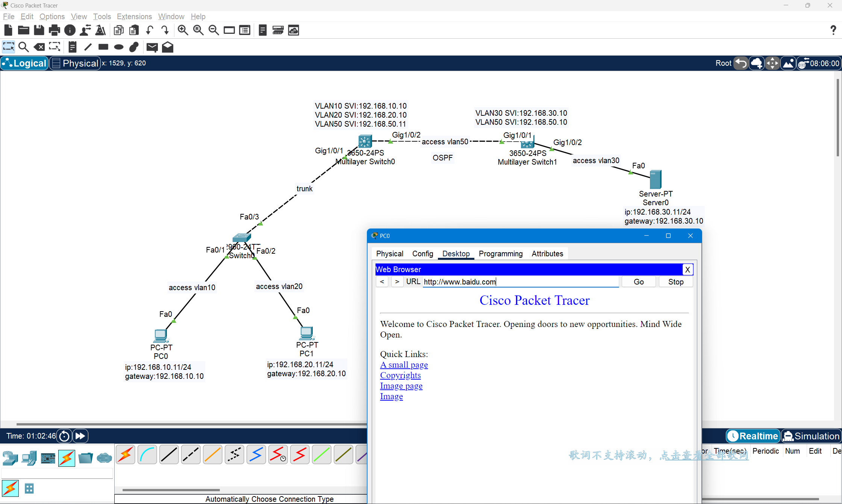The image size is (842, 504).
Task: Choose the Copper Cross-Over dashed cable
Action: [x=191, y=454]
